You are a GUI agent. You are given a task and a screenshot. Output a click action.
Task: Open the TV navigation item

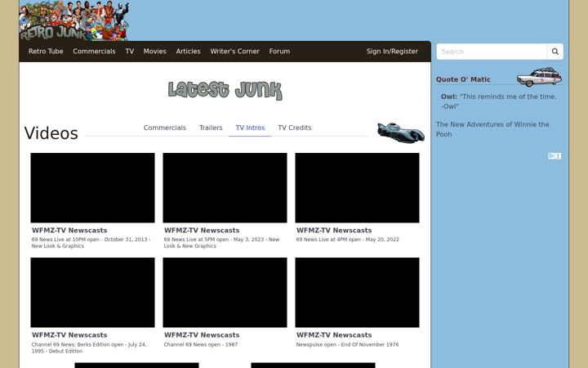click(129, 52)
